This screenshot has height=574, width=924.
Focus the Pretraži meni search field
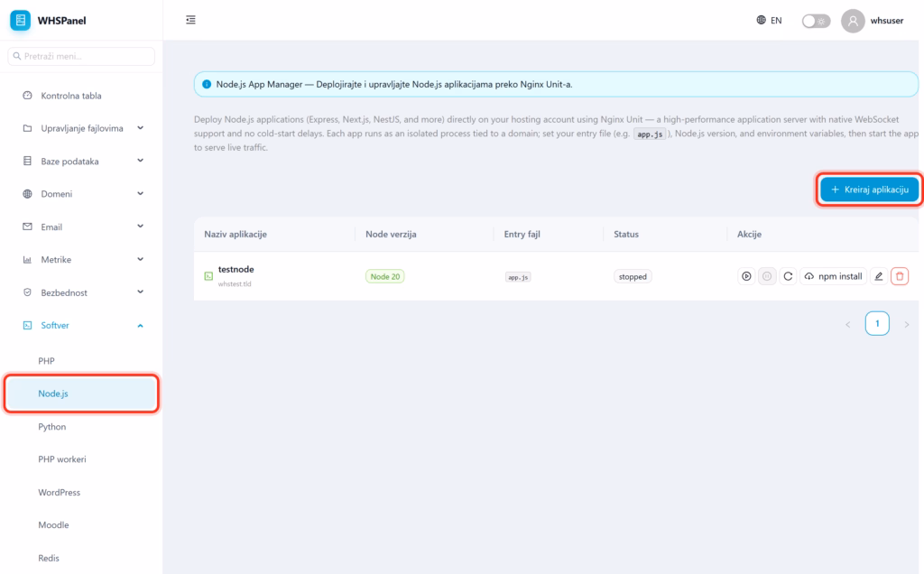pyautogui.click(x=81, y=56)
